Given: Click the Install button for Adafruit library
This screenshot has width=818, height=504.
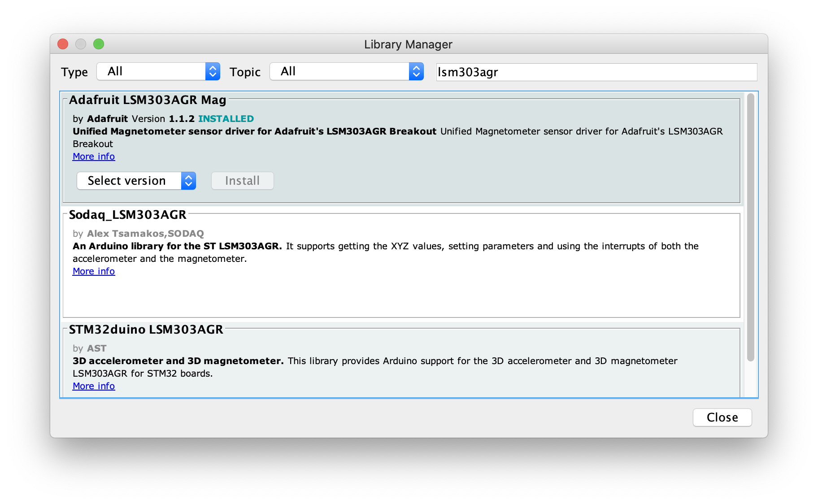Looking at the screenshot, I should coord(242,181).
